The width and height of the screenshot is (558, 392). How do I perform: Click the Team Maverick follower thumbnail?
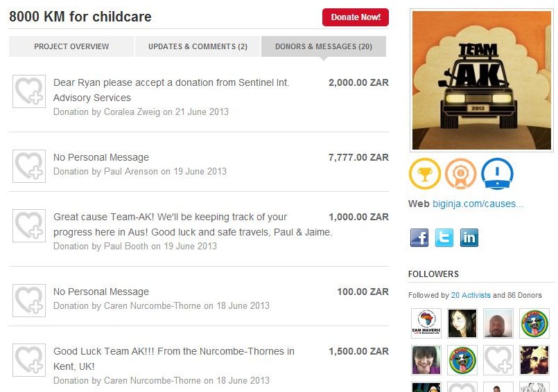tap(426, 323)
